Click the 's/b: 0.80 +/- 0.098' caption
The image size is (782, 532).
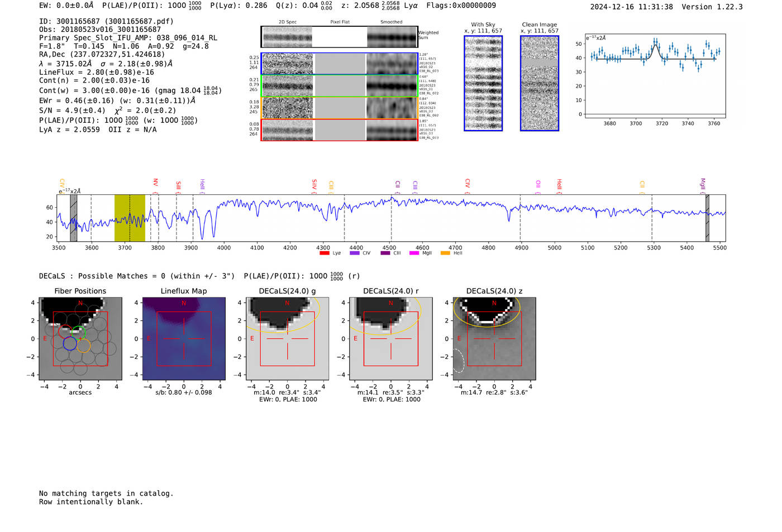pos(184,392)
